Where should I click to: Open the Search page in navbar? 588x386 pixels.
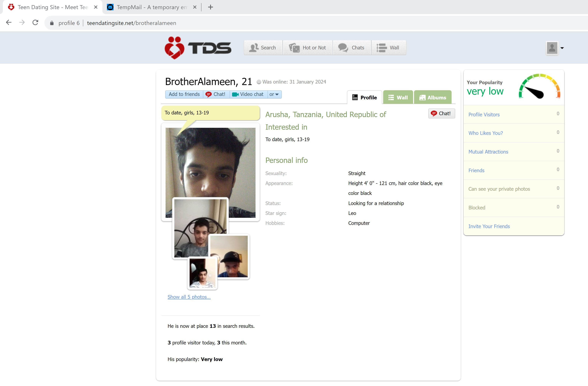(x=263, y=47)
